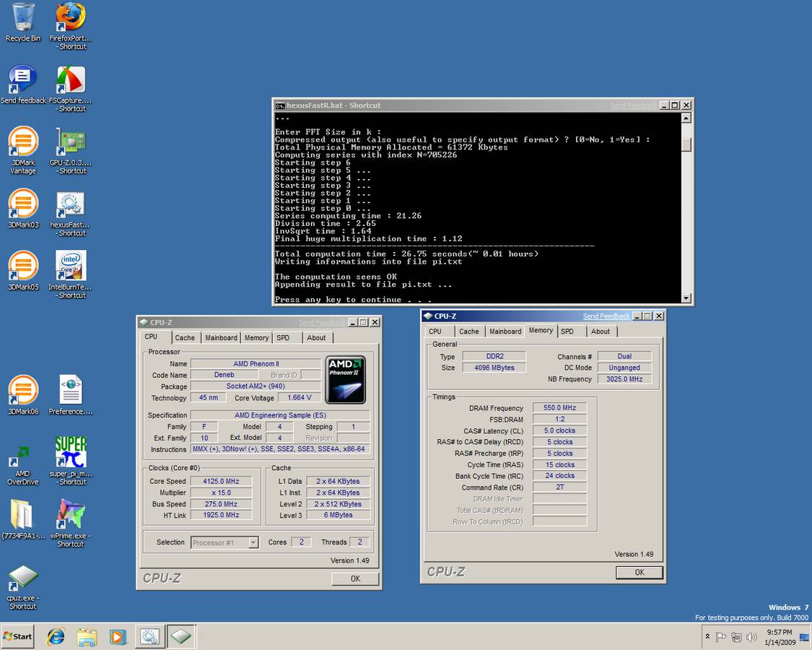Open Windows Media Player on taskbar
This screenshot has width=812, height=650.
[118, 636]
